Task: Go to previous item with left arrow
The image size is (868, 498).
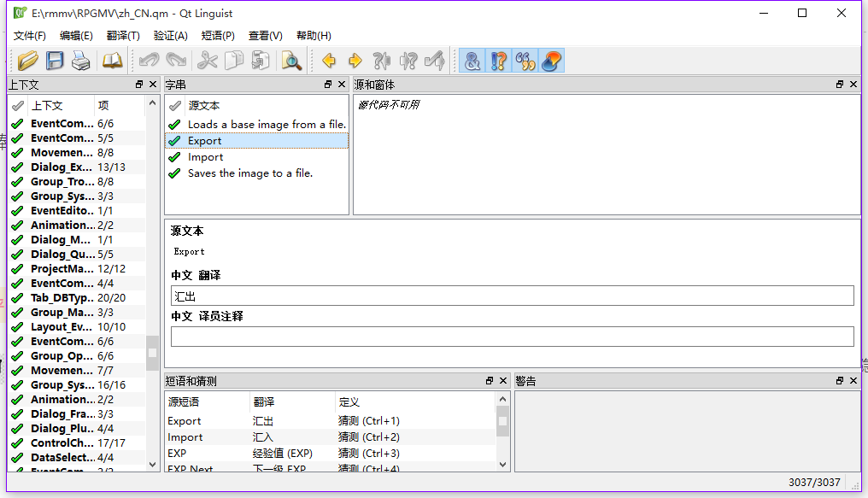Action: pyautogui.click(x=329, y=61)
